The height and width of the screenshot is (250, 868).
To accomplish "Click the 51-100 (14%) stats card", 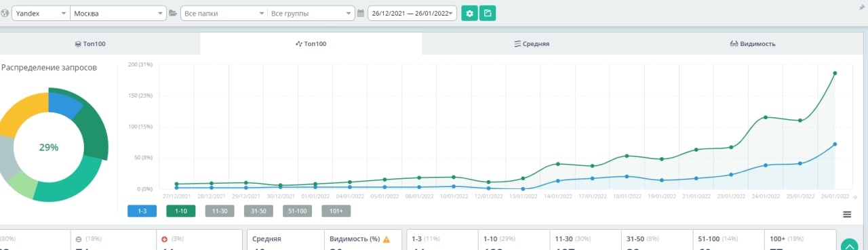I will [x=729, y=240].
